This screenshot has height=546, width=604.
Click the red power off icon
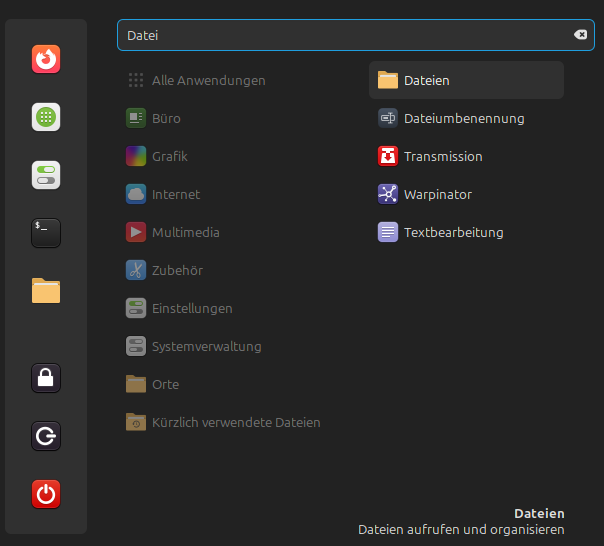click(x=46, y=494)
